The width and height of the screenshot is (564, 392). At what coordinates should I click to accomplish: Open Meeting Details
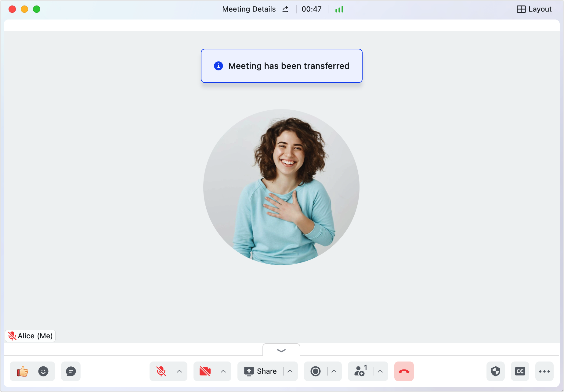249,9
